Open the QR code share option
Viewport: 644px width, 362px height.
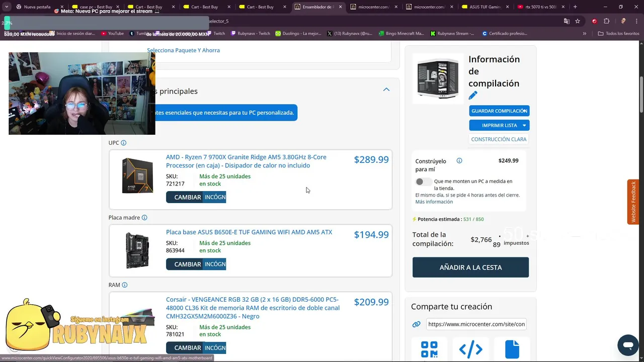[x=429, y=348]
